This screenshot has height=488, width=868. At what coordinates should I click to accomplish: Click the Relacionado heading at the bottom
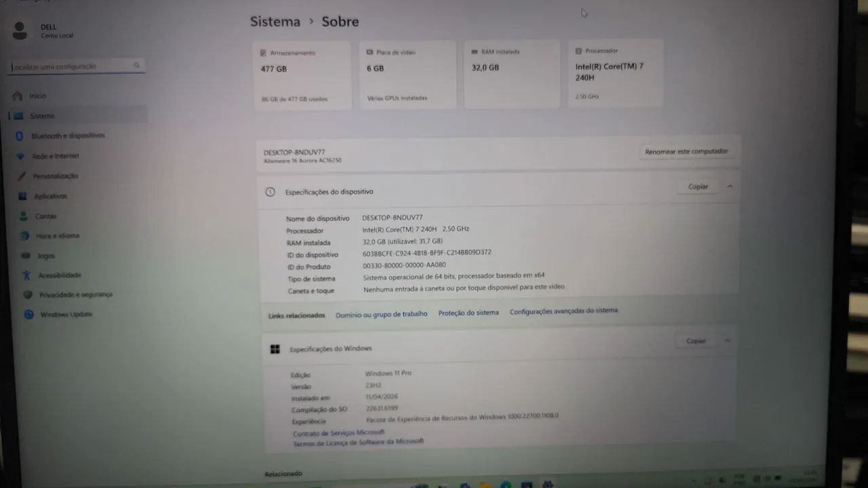point(283,474)
